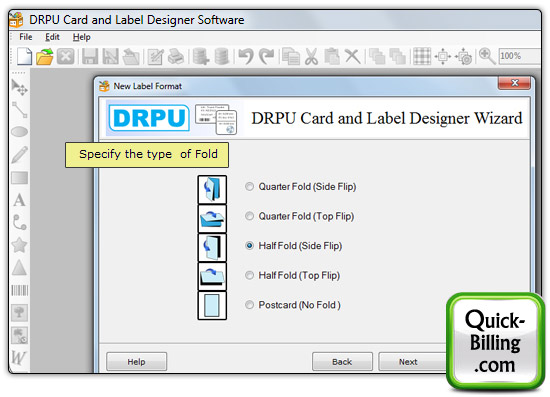Viewport: 550px width, 397px height.
Task: Click the Half Fold Top Flip thumbnail
Action: 212,277
